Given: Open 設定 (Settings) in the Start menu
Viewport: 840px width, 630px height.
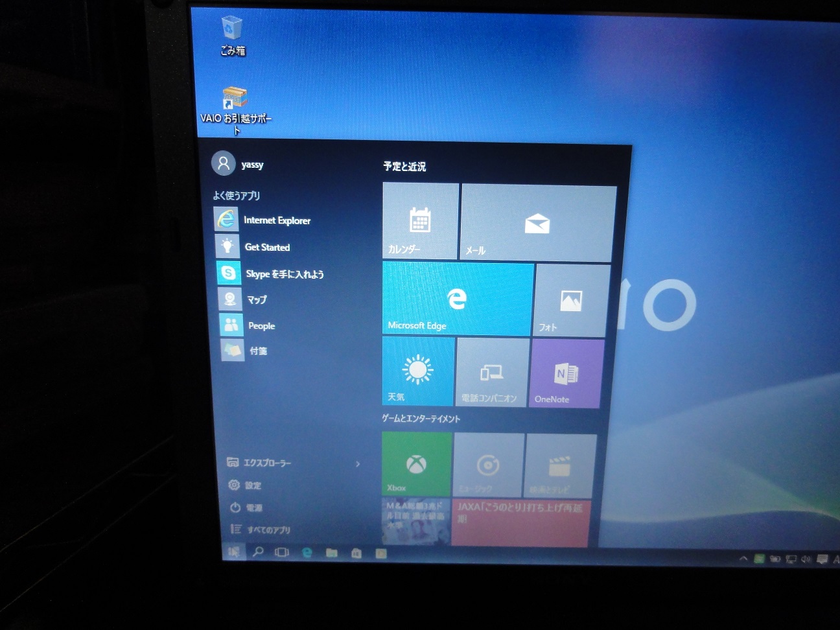Looking at the screenshot, I should click(245, 485).
